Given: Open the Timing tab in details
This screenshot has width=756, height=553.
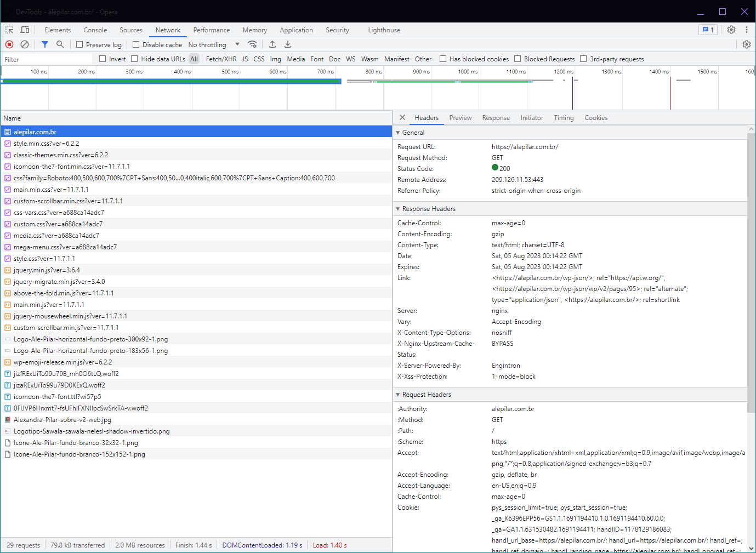Looking at the screenshot, I should point(563,118).
